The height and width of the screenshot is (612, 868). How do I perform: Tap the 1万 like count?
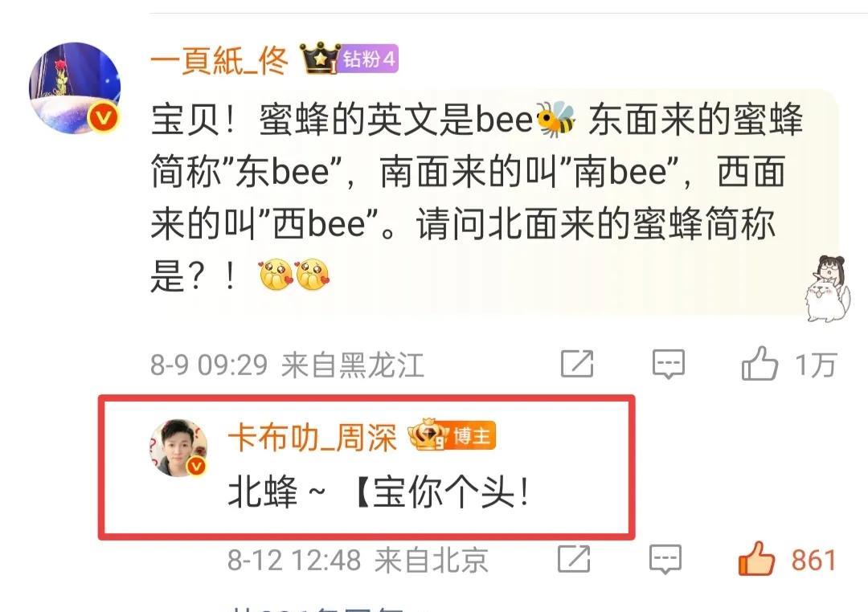click(x=816, y=365)
